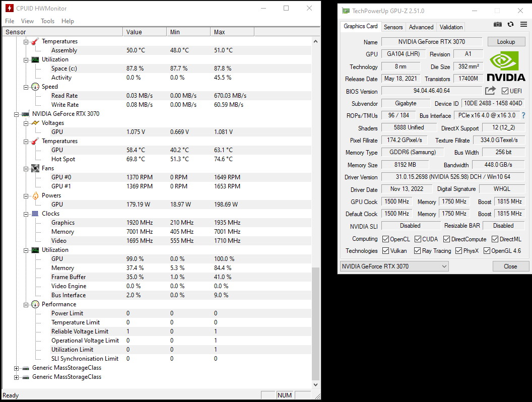The image size is (532, 402).
Task: Click the GPU Voltages lightning icon
Action: click(x=35, y=123)
